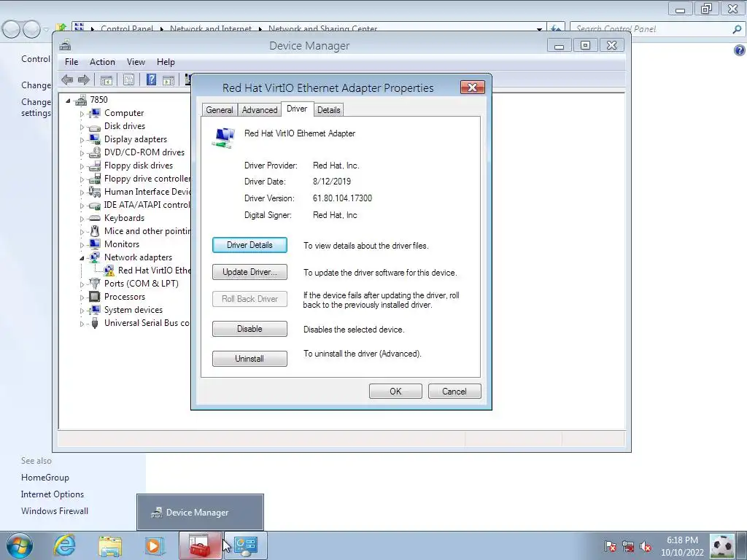Open Windows Explorer folder icon on taskbar
Image resolution: width=747 pixels, height=560 pixels.
pyautogui.click(x=110, y=545)
